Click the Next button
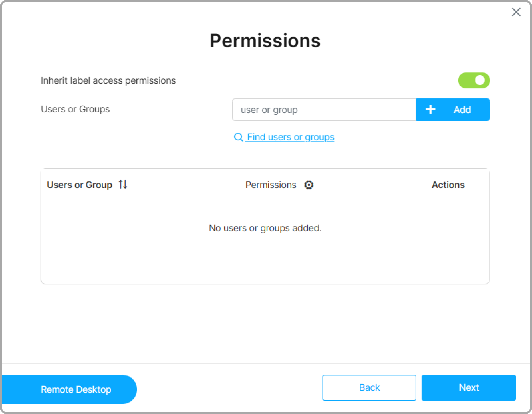Viewport: 532px width, 414px height. coord(468,387)
